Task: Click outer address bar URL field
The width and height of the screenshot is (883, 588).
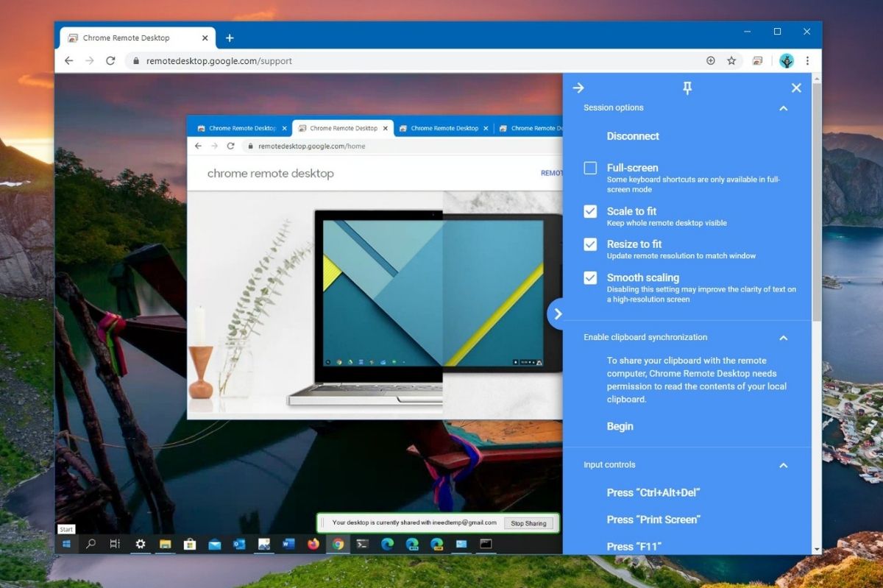Action: pos(416,61)
